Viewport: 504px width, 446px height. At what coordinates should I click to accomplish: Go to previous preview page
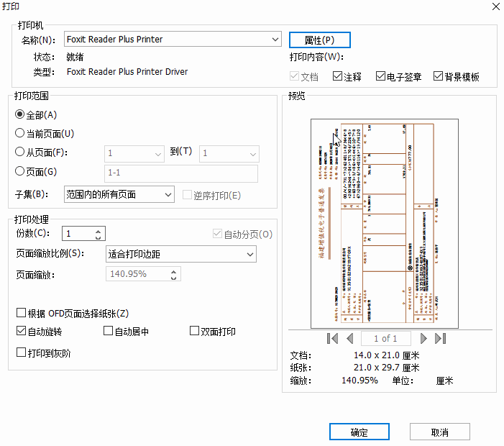(350, 338)
